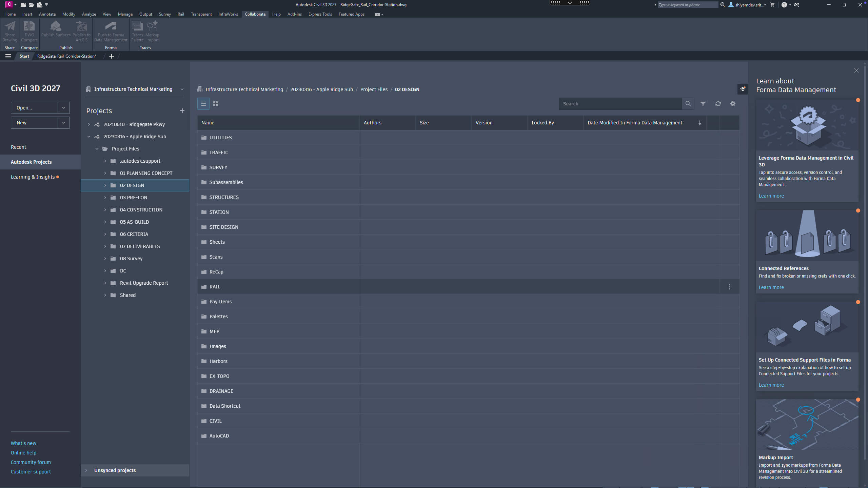868x488 pixels.
Task: Click the Open... button
Action: [34, 108]
